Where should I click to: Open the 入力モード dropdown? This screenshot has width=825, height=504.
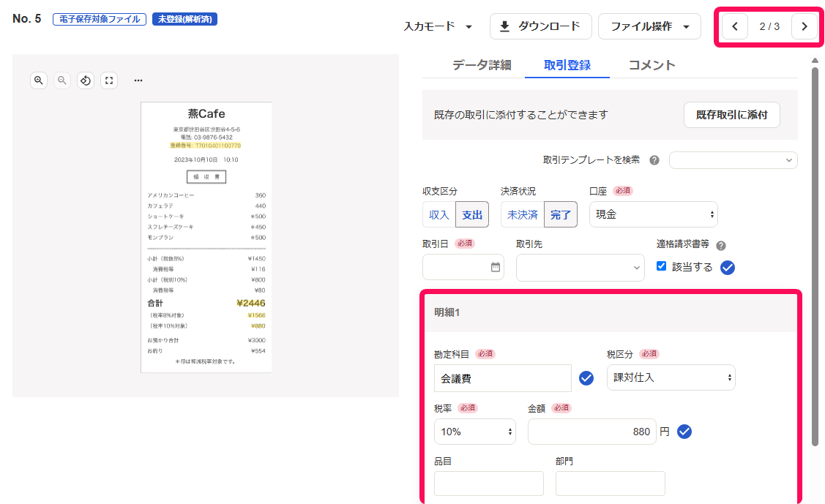point(438,26)
